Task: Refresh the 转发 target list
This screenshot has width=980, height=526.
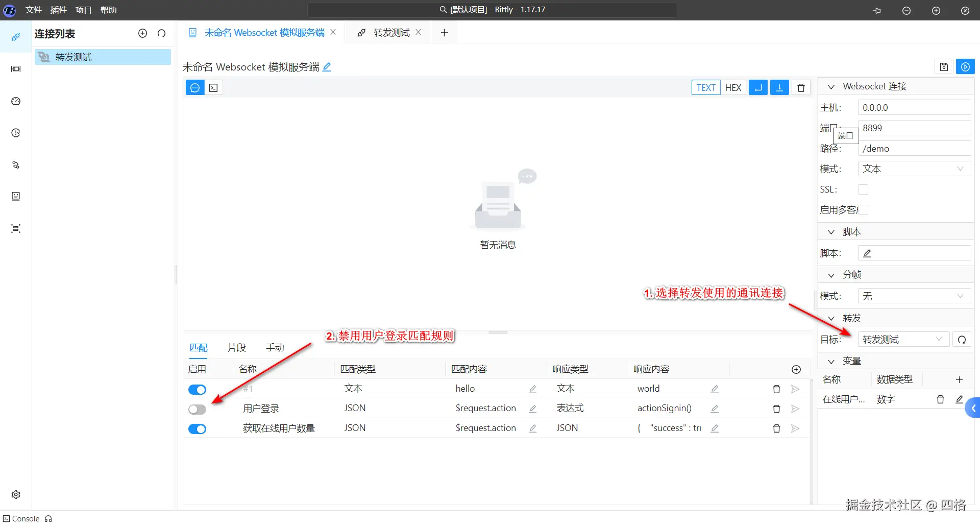Action: (x=962, y=340)
